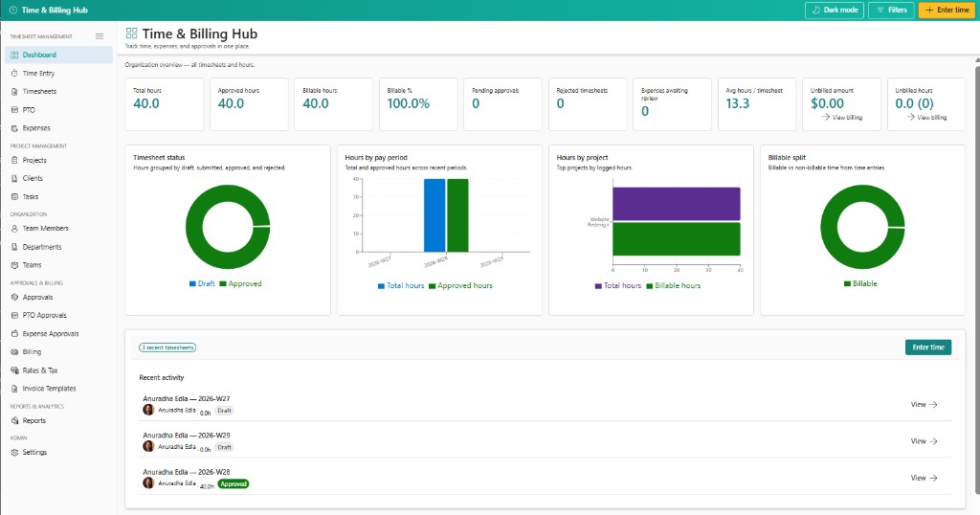Click the Invoice Templates icon
Screen dimensions: 980x515
(x=14, y=388)
